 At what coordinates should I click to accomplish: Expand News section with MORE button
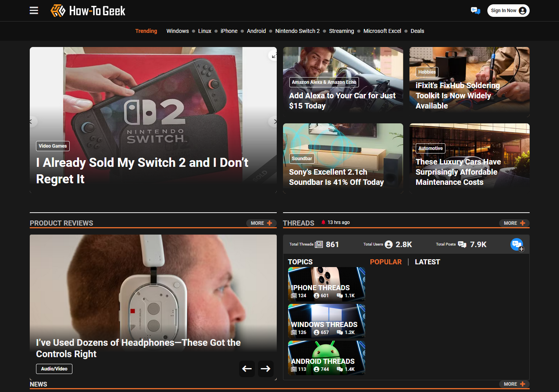tap(514, 384)
